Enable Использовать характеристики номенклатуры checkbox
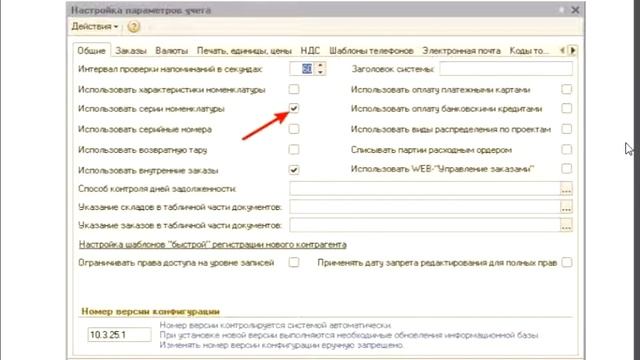This screenshot has height=360, width=640. (x=294, y=89)
